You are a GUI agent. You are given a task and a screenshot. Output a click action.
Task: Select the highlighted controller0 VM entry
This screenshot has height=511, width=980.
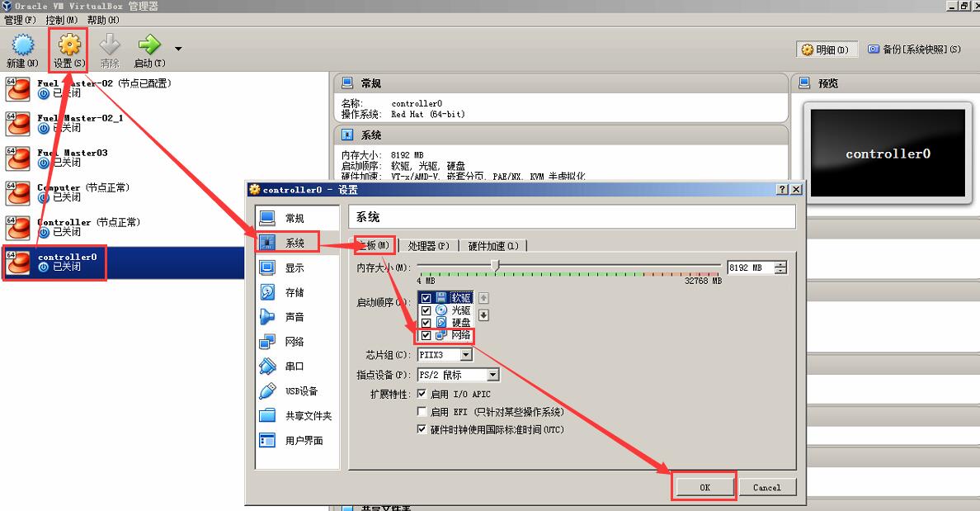click(124, 263)
